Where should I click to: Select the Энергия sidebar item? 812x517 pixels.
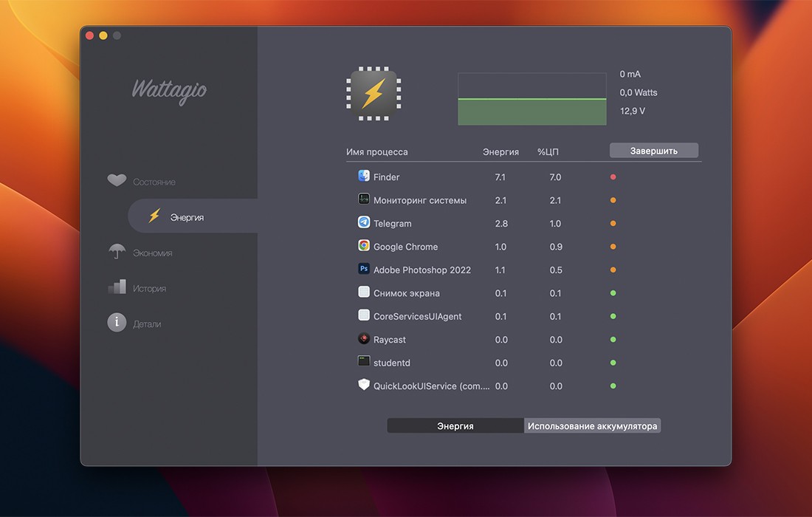186,217
